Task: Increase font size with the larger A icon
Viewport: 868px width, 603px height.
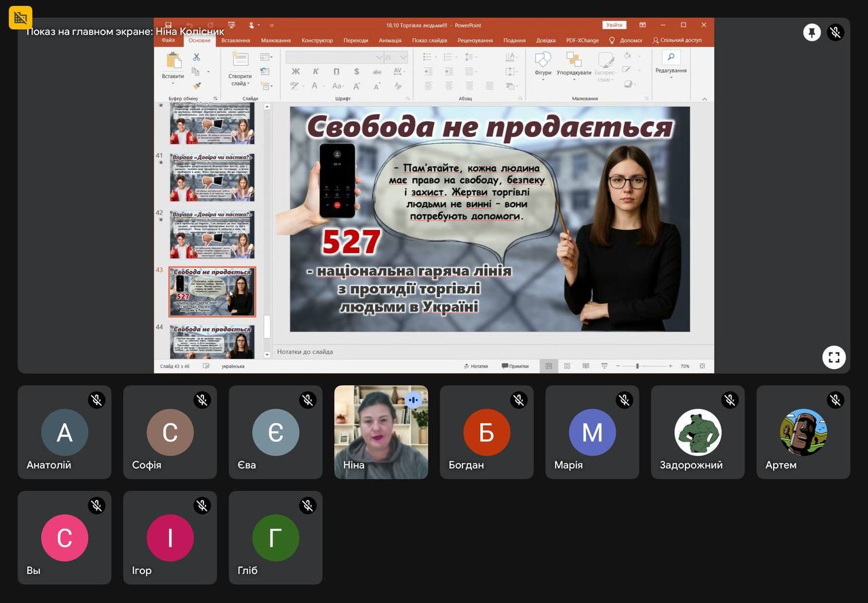Action: pyautogui.click(x=357, y=85)
